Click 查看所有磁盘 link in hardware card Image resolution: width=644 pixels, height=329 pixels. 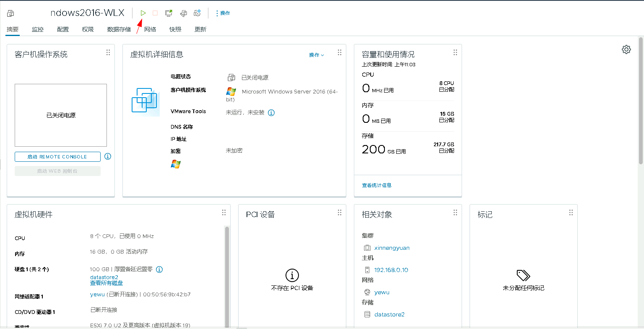pos(106,283)
